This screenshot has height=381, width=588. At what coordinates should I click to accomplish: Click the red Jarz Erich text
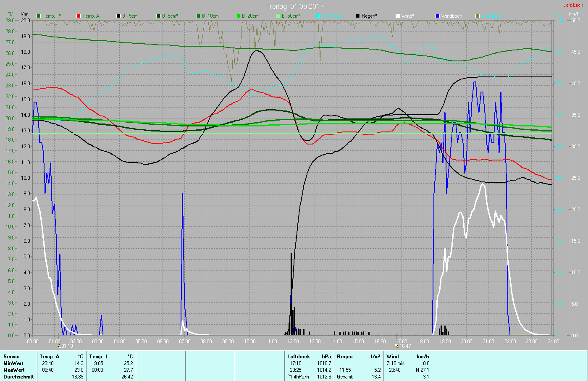pos(573,5)
